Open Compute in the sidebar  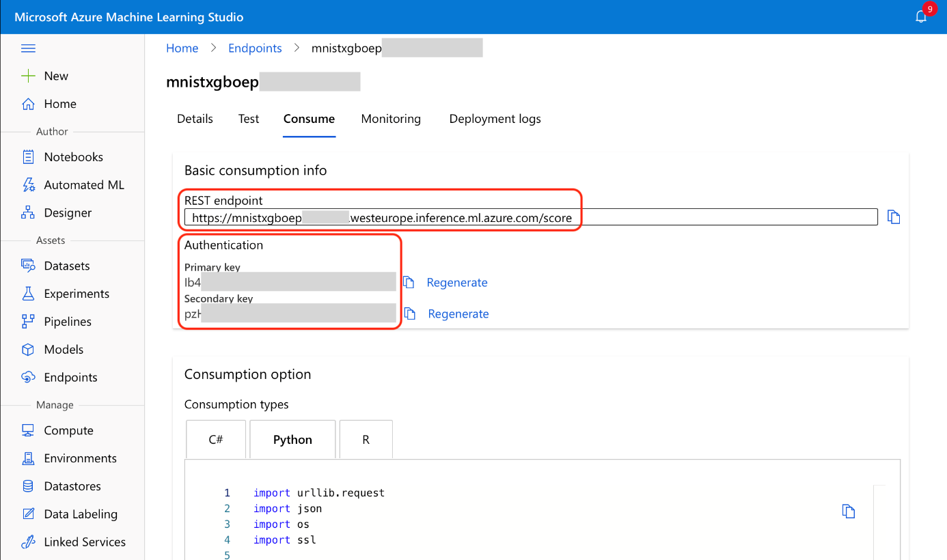pyautogui.click(x=68, y=430)
